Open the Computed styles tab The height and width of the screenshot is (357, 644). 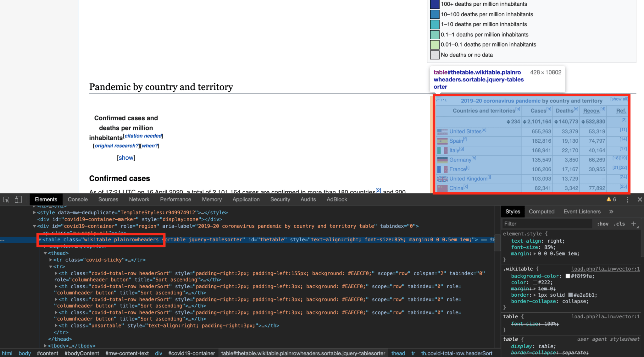pos(541,211)
